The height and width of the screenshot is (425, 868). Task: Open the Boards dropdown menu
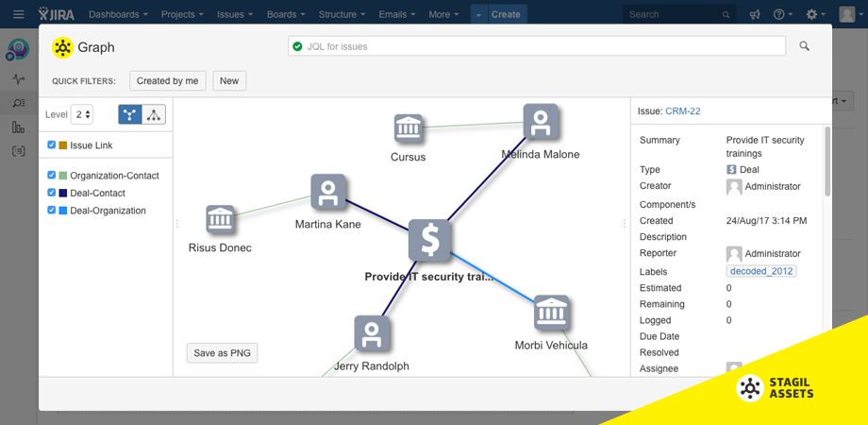click(x=286, y=14)
